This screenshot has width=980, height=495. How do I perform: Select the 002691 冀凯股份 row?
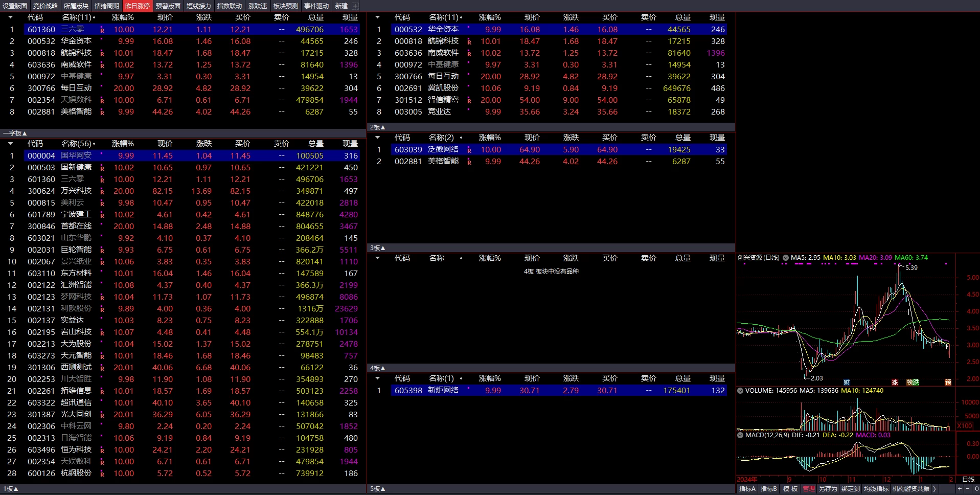(x=559, y=88)
